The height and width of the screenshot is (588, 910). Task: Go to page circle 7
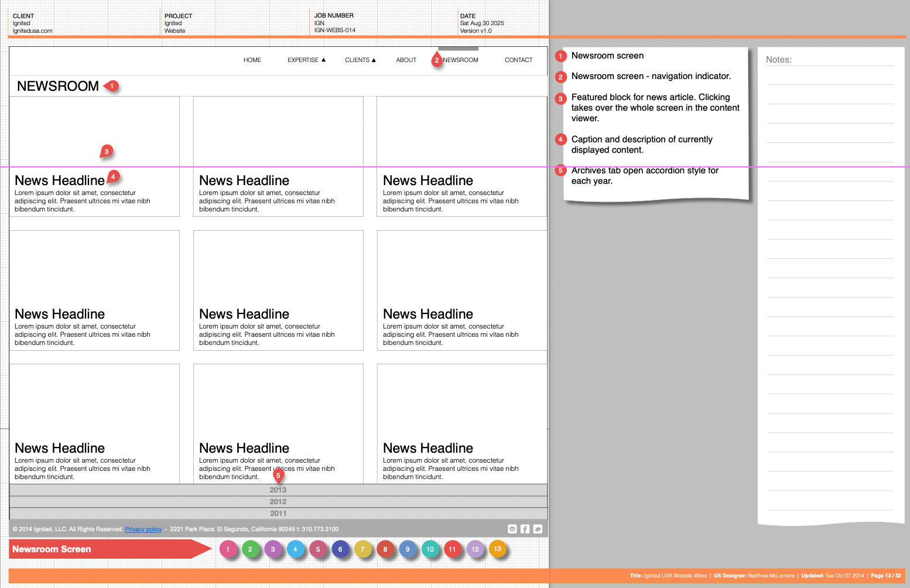(x=362, y=549)
